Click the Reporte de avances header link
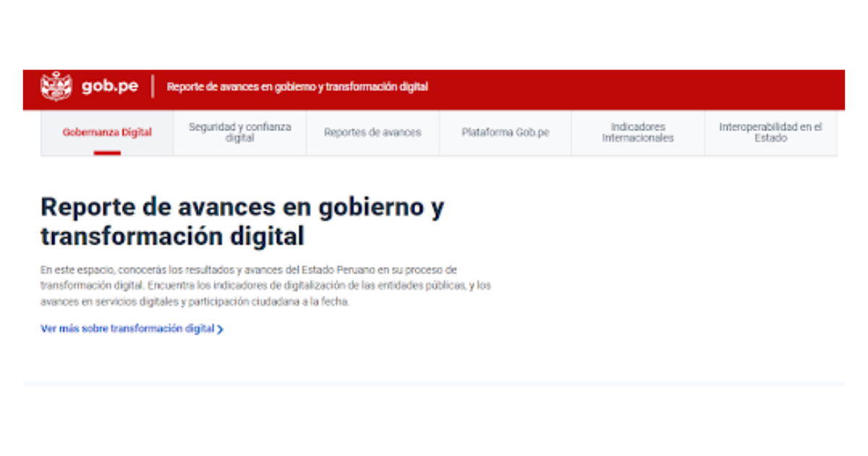The image size is (868, 456). [297, 87]
